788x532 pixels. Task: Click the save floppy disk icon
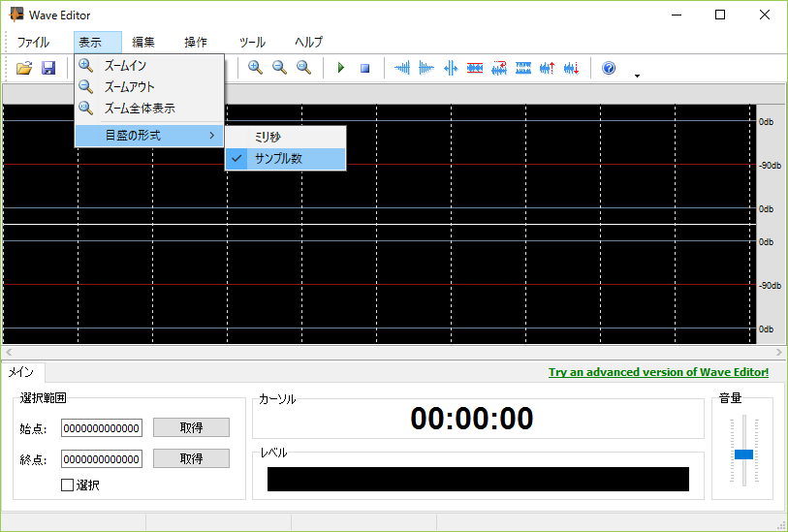[x=48, y=68]
